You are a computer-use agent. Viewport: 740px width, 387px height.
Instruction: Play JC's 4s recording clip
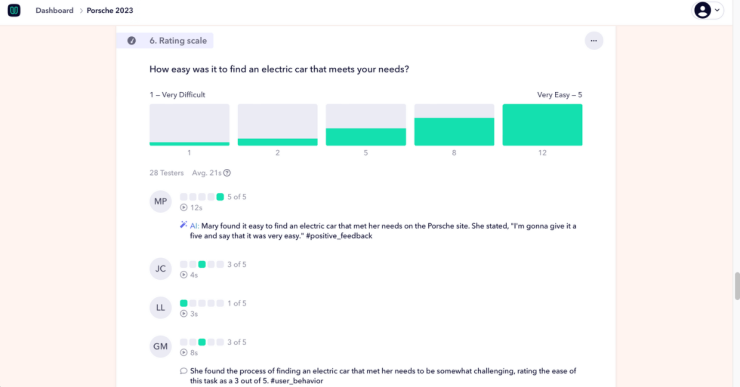(x=184, y=275)
